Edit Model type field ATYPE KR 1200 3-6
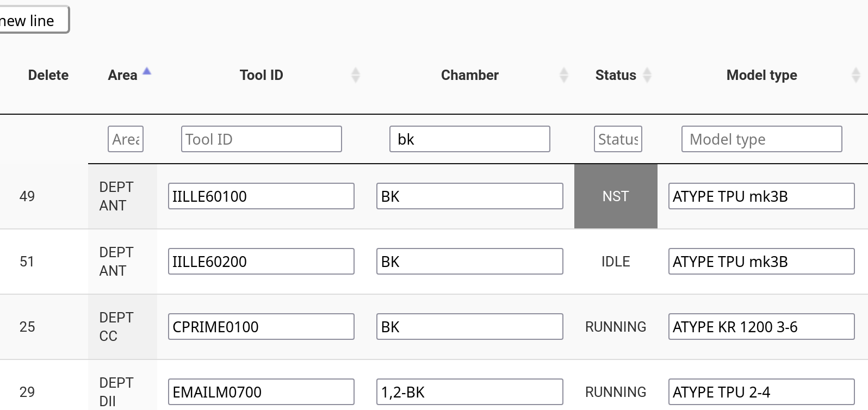The height and width of the screenshot is (410, 868). click(x=761, y=327)
